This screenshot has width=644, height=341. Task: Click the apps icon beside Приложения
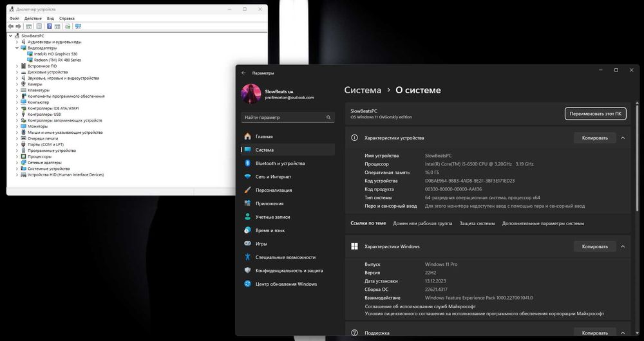tap(247, 203)
